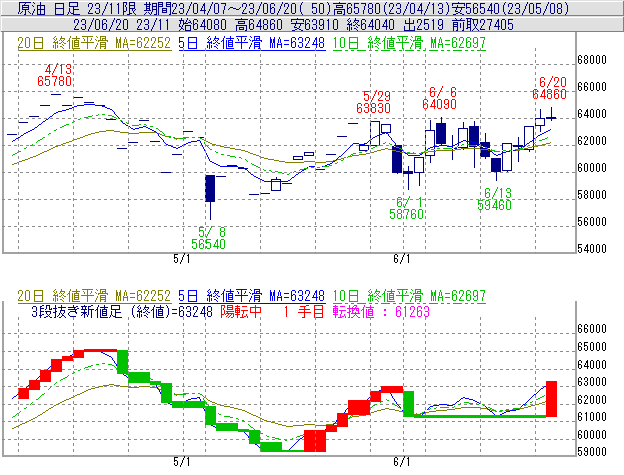Viewport: 624px width, 475px height.
Task: Click the 5/29 63830 high label
Action: click(373, 102)
